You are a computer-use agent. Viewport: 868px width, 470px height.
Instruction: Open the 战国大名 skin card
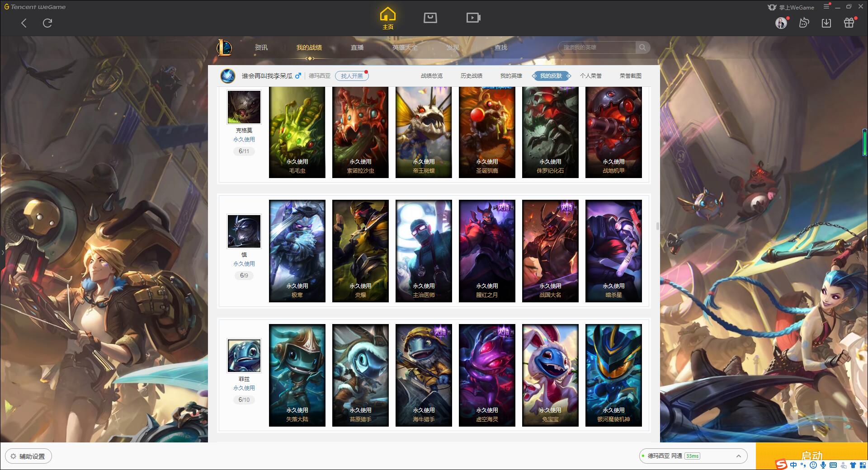click(x=550, y=251)
